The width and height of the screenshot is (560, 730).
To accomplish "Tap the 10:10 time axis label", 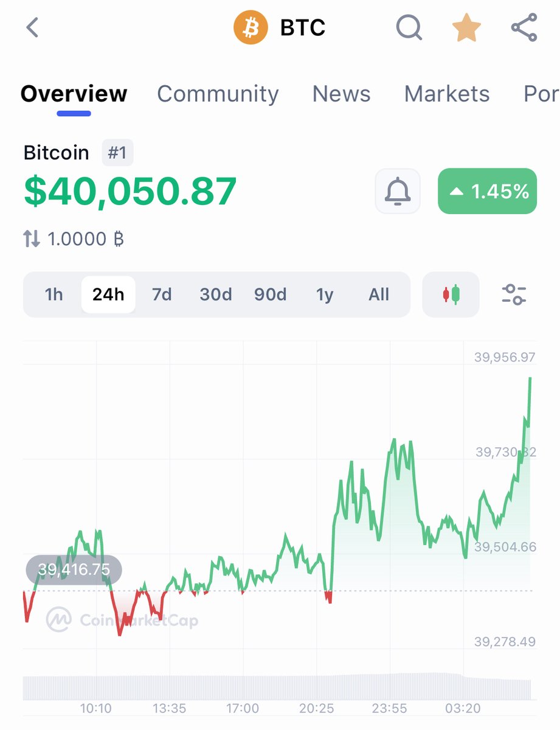I will (x=96, y=708).
